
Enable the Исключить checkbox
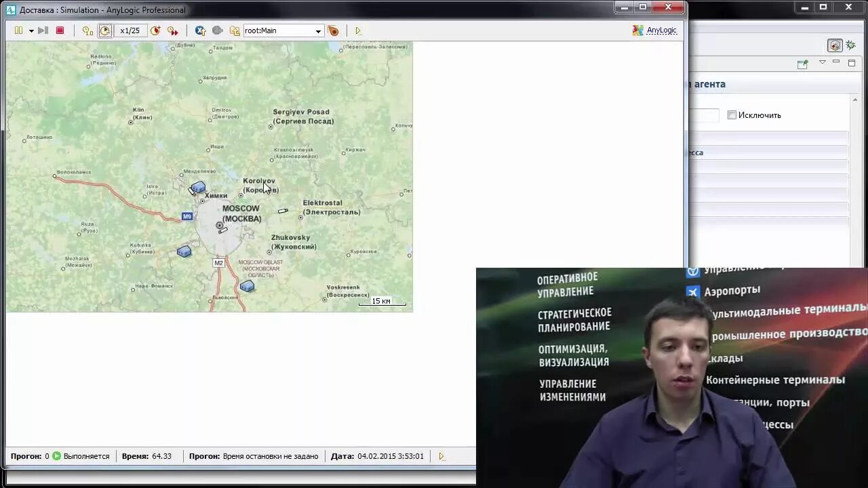pos(732,115)
